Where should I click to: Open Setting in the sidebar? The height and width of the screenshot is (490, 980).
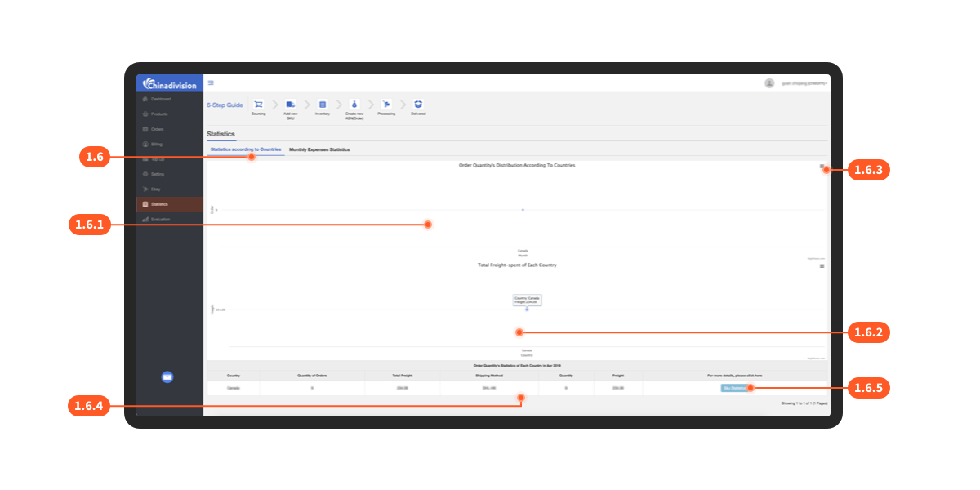(169, 174)
